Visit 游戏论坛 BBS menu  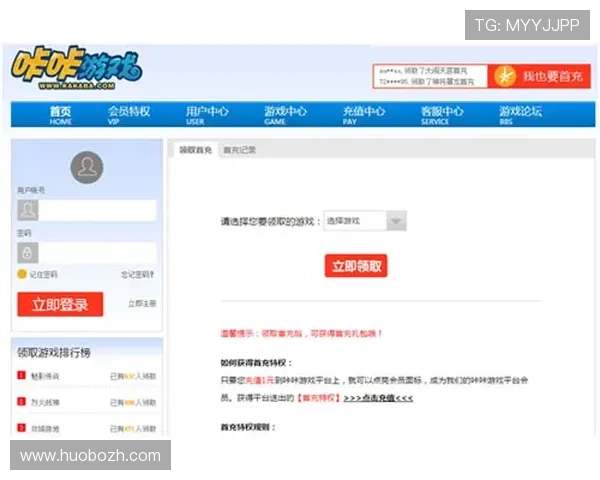pos(520,115)
